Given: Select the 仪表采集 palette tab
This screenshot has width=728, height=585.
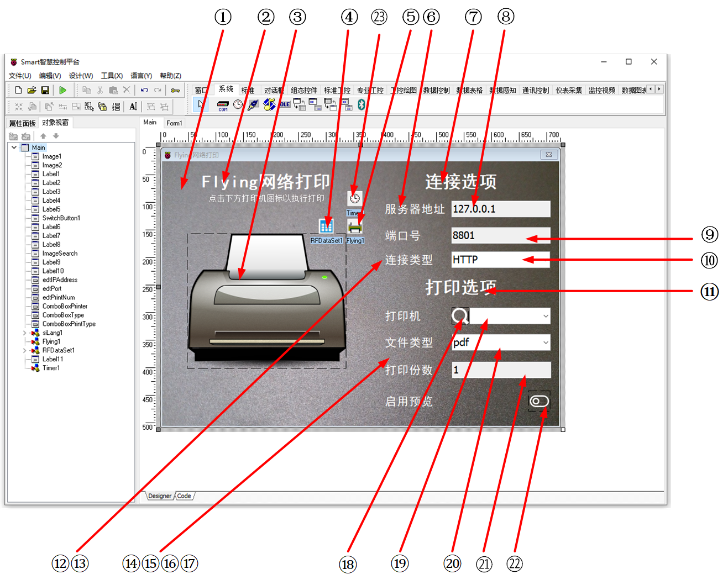Looking at the screenshot, I should point(569,90).
